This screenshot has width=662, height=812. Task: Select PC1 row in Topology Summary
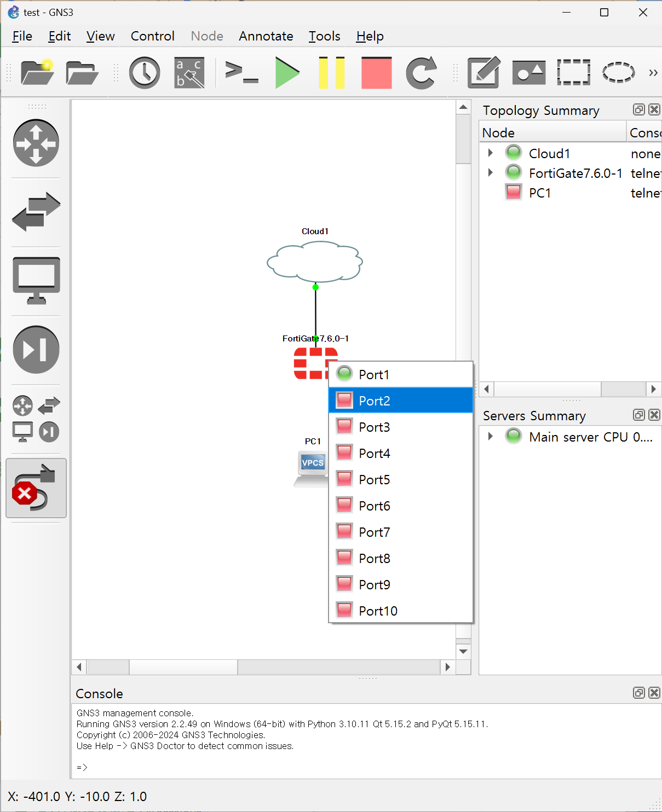(x=571, y=193)
